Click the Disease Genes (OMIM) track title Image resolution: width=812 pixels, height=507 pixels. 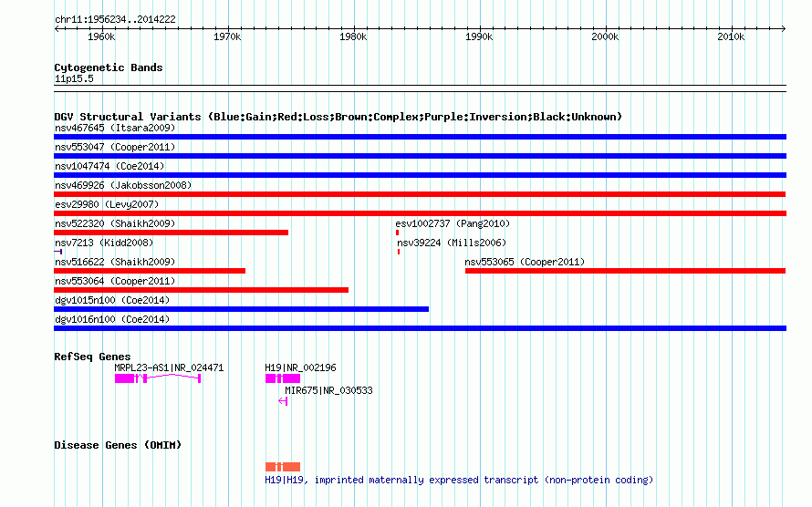point(118,445)
